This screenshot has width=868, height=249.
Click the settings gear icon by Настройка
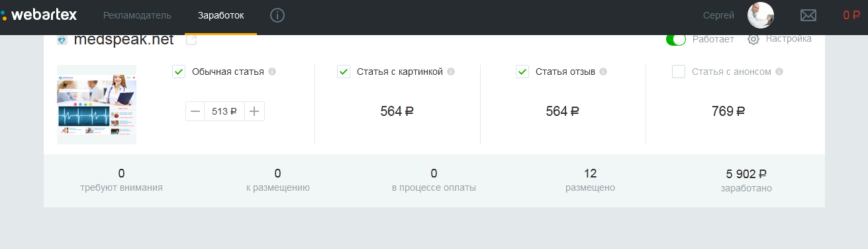(x=753, y=39)
